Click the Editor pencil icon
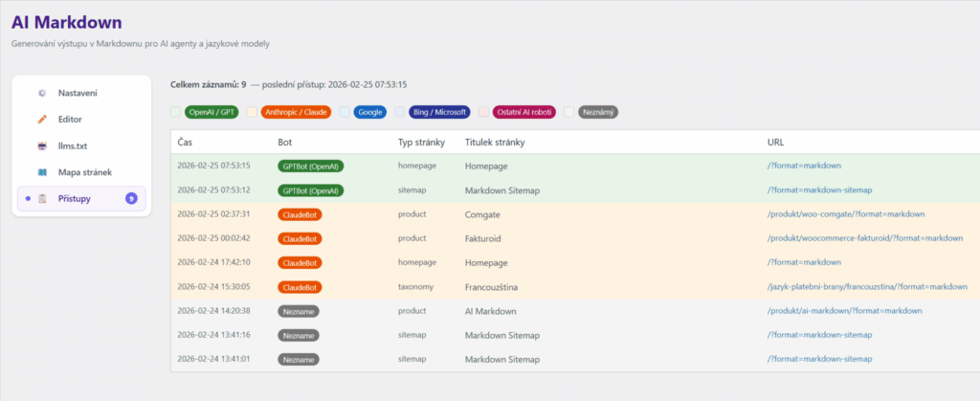This screenshot has height=401, width=980. coord(42,120)
